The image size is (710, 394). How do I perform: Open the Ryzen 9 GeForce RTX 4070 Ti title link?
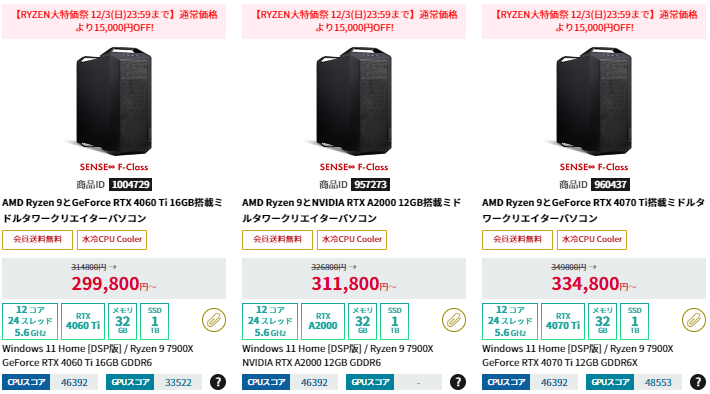pos(593,210)
